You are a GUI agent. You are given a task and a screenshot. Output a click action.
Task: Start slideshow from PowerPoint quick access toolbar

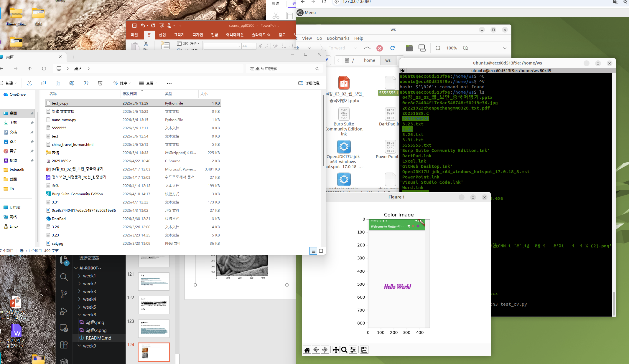[x=162, y=26]
